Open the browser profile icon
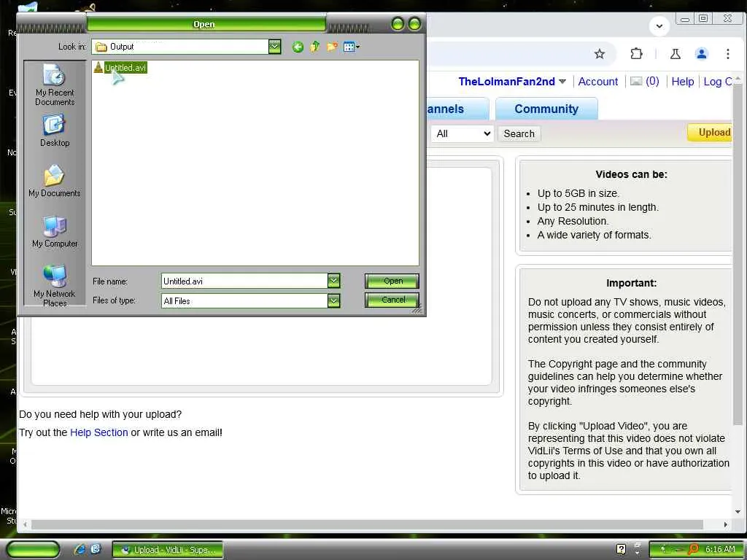The image size is (747, 560). coord(701,54)
